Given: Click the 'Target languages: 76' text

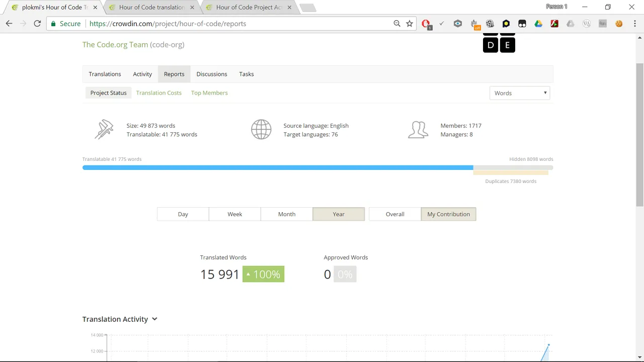Looking at the screenshot, I should tap(310, 134).
